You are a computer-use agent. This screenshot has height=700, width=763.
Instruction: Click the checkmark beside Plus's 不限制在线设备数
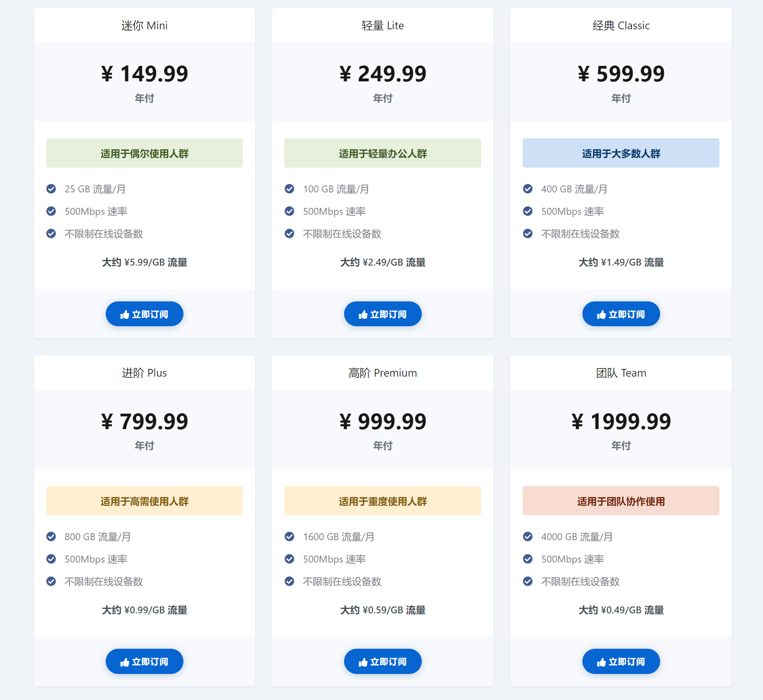click(x=51, y=581)
